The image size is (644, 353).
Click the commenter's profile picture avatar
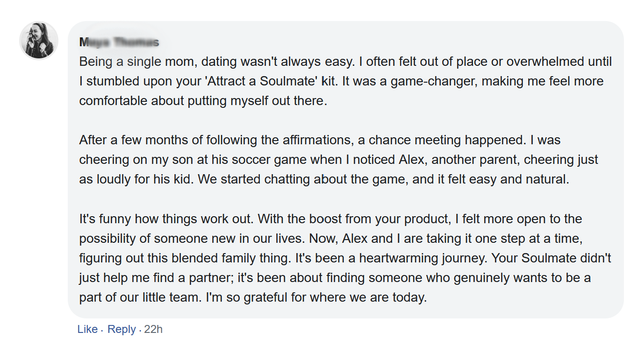click(39, 41)
